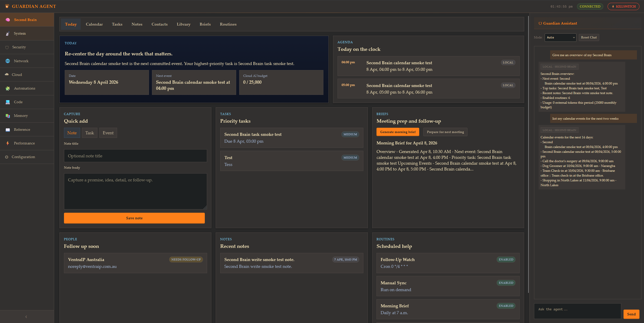Open the Second Brain write smoke test note
This screenshot has width=644, height=323.
click(x=292, y=263)
